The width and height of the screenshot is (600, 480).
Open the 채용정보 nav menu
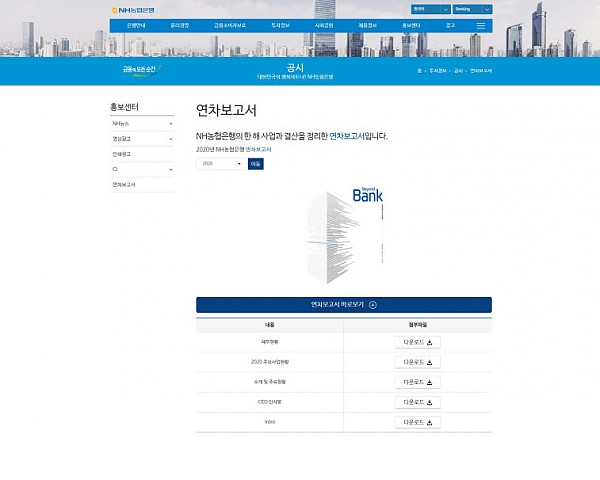coord(367,26)
